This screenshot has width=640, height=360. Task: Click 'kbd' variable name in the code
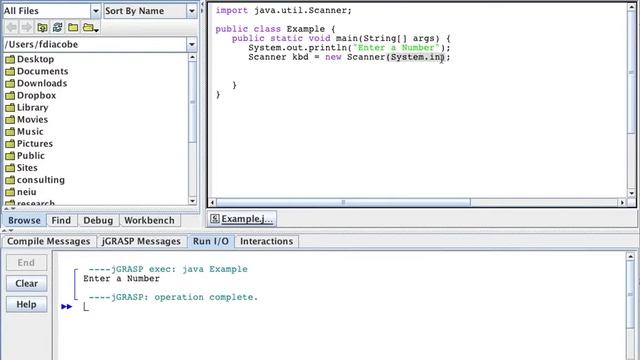click(300, 57)
